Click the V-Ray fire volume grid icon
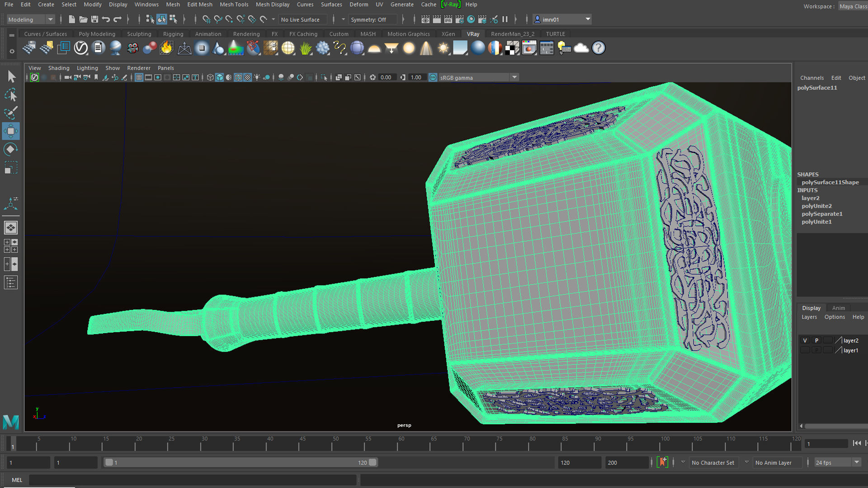The height and width of the screenshot is (488, 868). pyautogui.click(x=167, y=48)
